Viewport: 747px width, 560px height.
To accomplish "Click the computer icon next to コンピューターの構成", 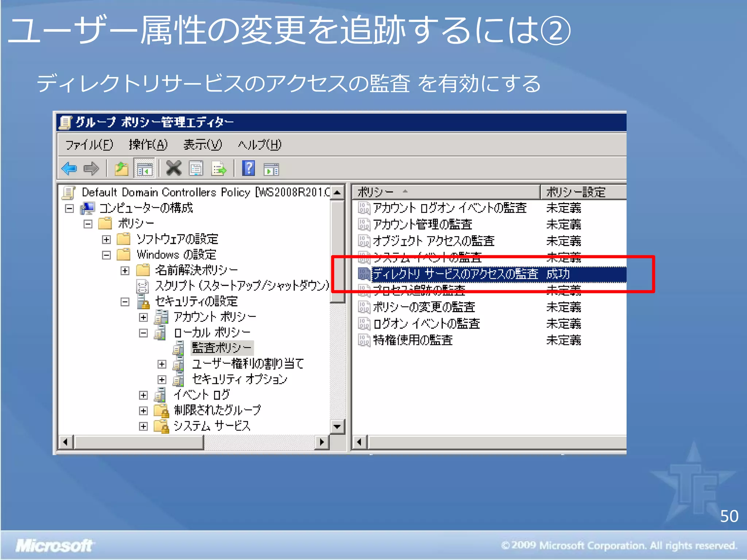I will point(88,208).
